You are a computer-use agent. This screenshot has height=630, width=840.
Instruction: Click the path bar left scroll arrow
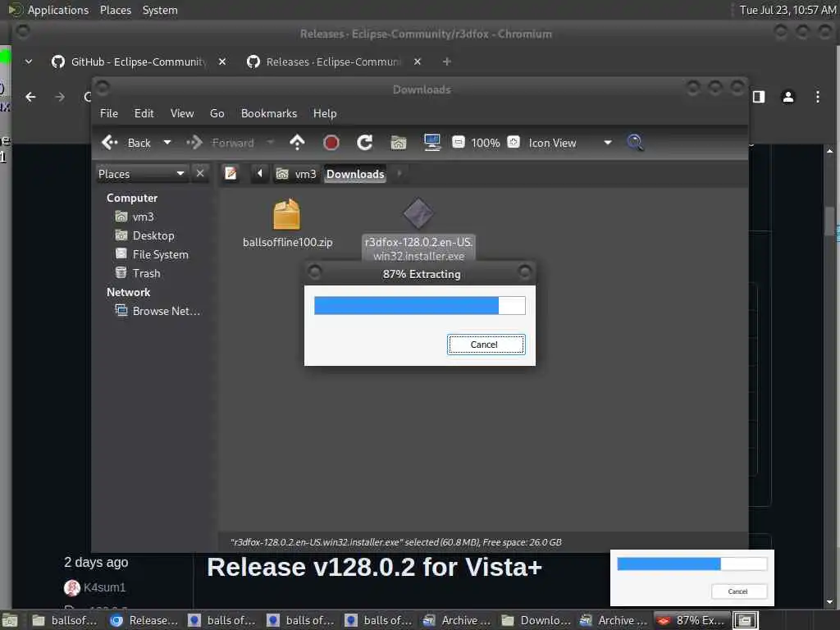click(260, 174)
